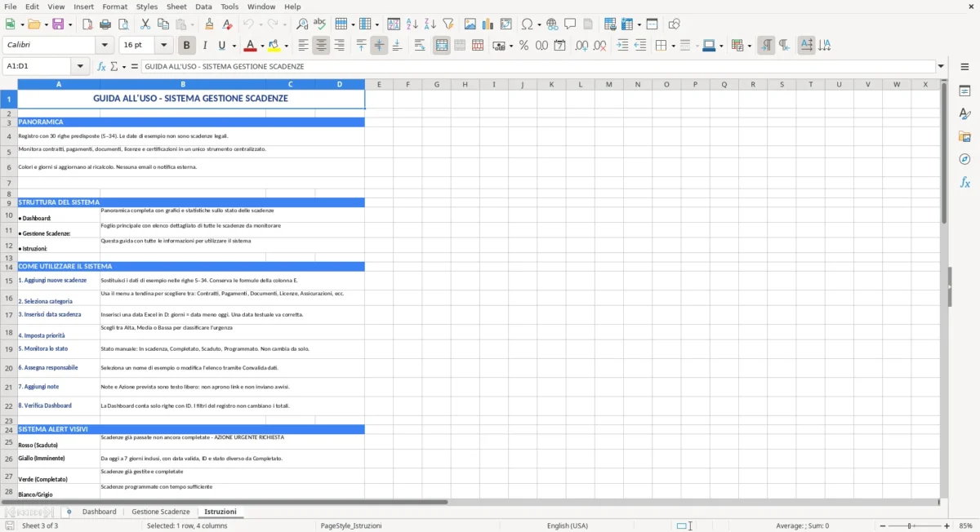Click the Undo arrow icon

click(248, 24)
